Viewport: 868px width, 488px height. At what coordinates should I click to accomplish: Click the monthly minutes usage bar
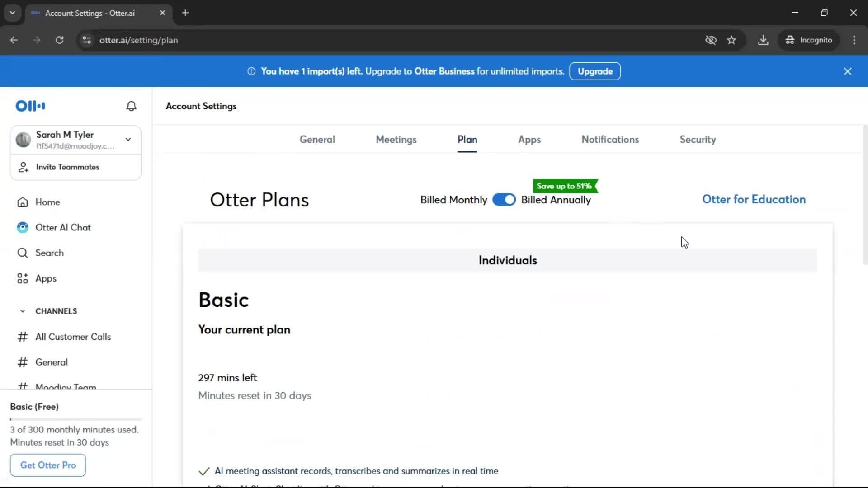click(x=76, y=419)
